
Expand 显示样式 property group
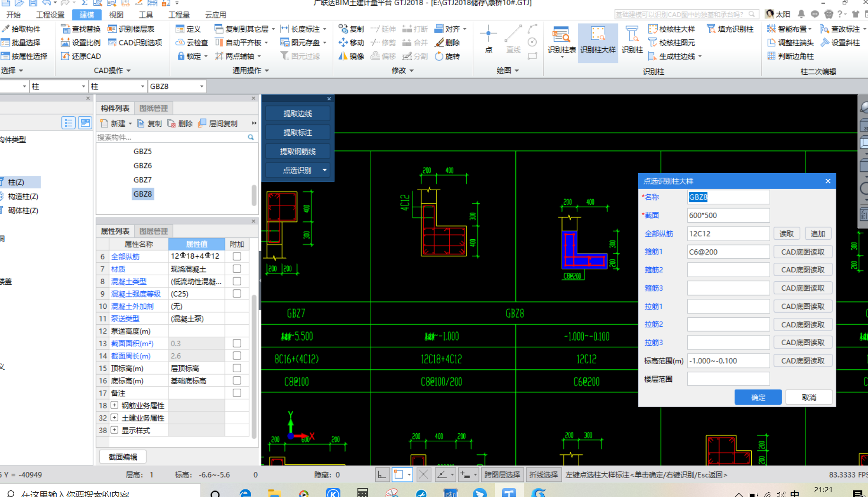point(114,430)
